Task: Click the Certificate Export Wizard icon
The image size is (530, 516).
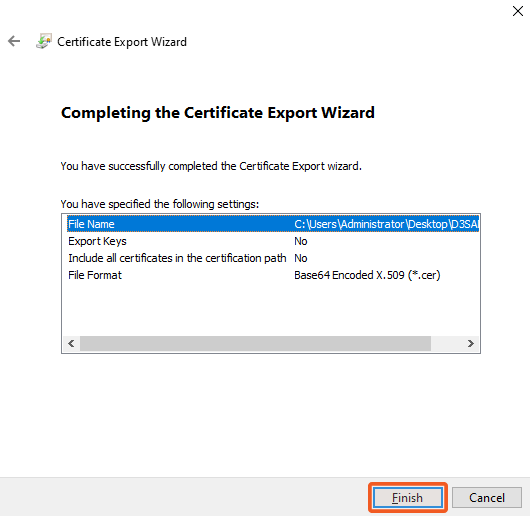Action: click(x=44, y=41)
